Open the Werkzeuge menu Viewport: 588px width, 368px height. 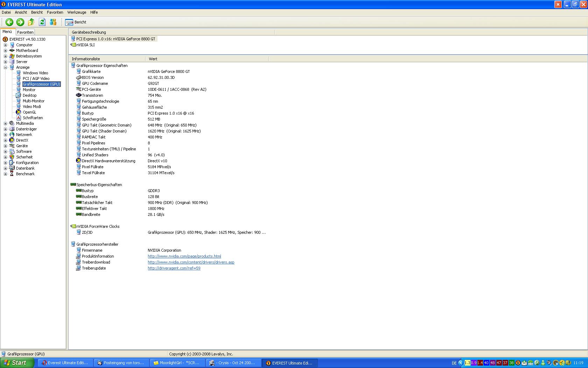[x=77, y=12]
